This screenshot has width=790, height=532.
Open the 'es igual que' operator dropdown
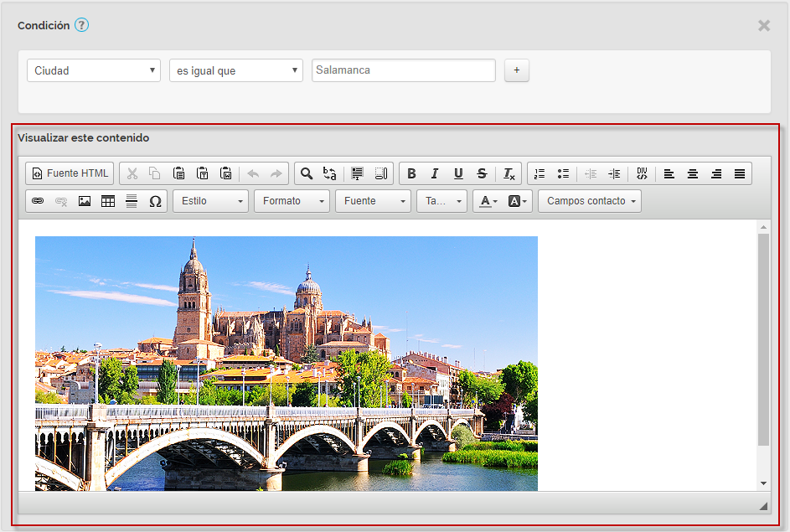click(236, 70)
